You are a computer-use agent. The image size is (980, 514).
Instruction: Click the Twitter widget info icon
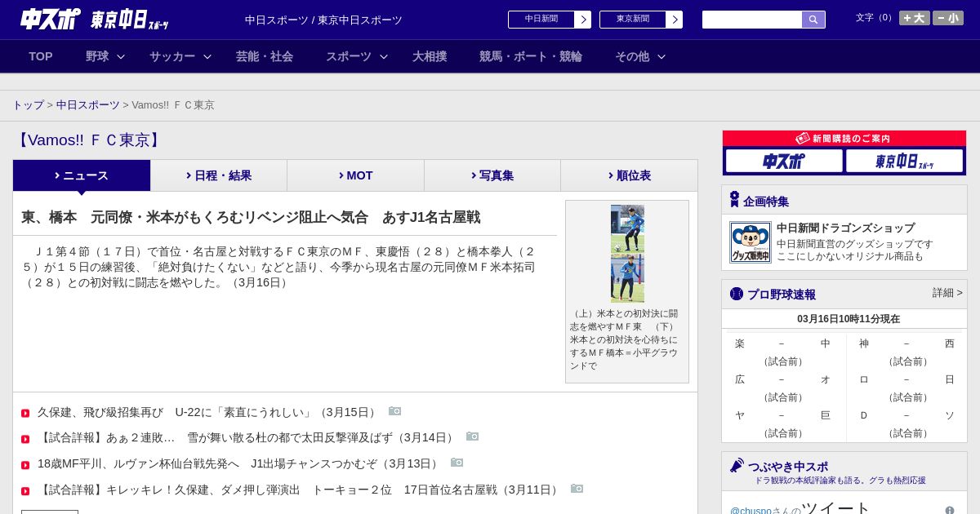coord(950,511)
